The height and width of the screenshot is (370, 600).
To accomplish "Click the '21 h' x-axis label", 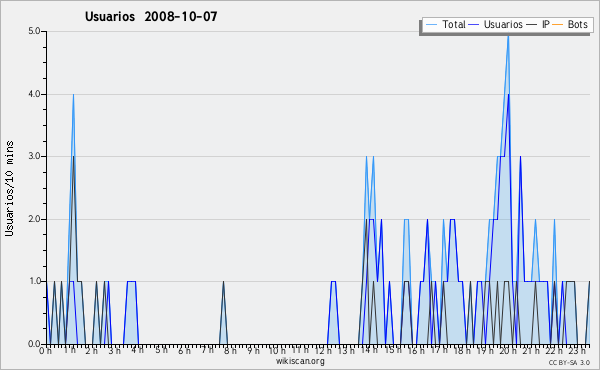I will point(531,351).
